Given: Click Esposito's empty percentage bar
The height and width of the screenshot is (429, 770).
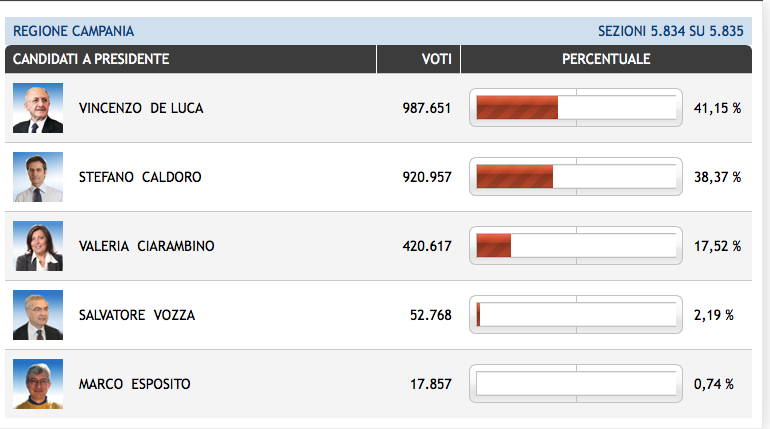Looking at the screenshot, I should click(x=575, y=384).
